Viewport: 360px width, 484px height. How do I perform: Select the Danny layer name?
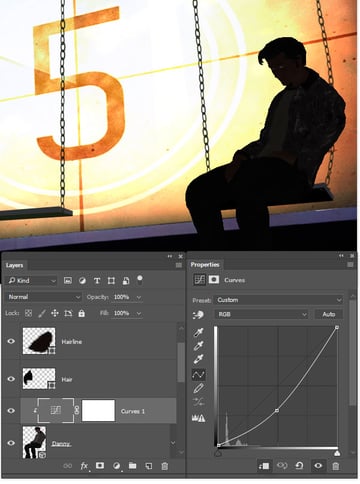[61, 444]
